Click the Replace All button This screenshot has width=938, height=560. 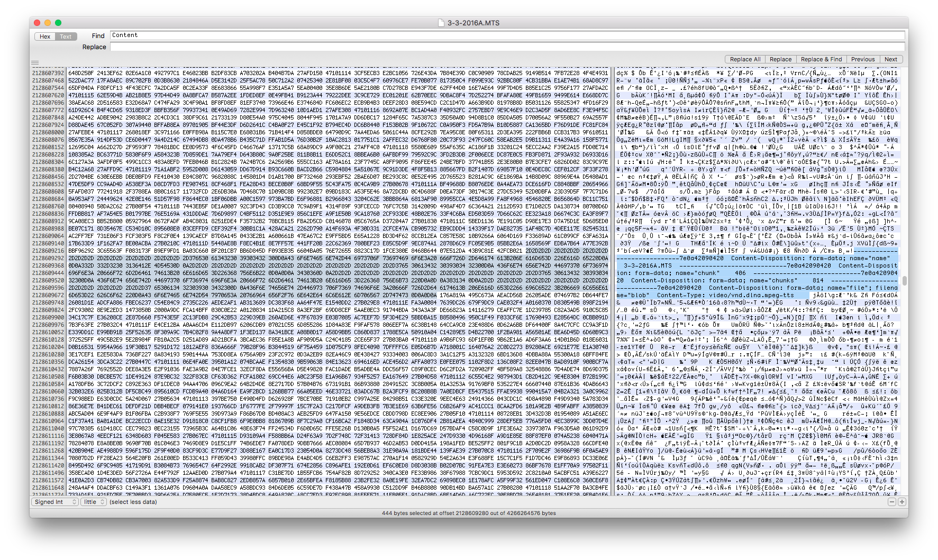coord(745,59)
